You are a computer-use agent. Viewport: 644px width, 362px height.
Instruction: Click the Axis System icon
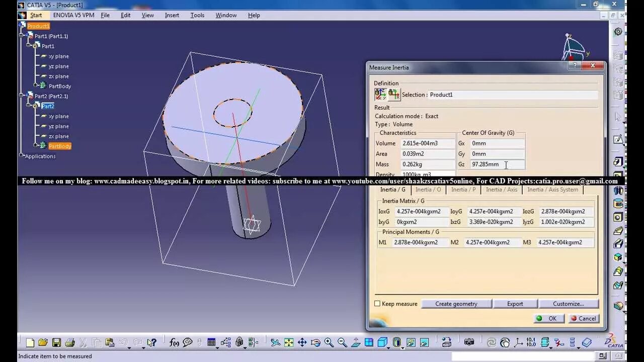click(x=518, y=342)
